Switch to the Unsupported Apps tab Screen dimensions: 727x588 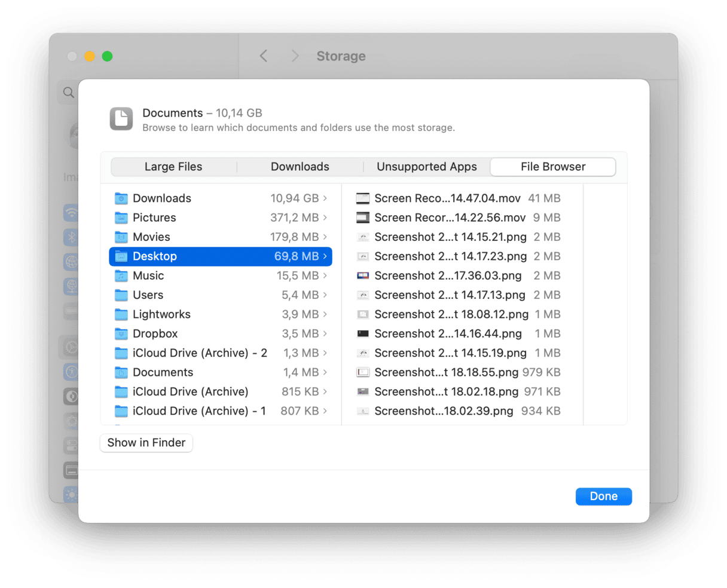point(426,167)
